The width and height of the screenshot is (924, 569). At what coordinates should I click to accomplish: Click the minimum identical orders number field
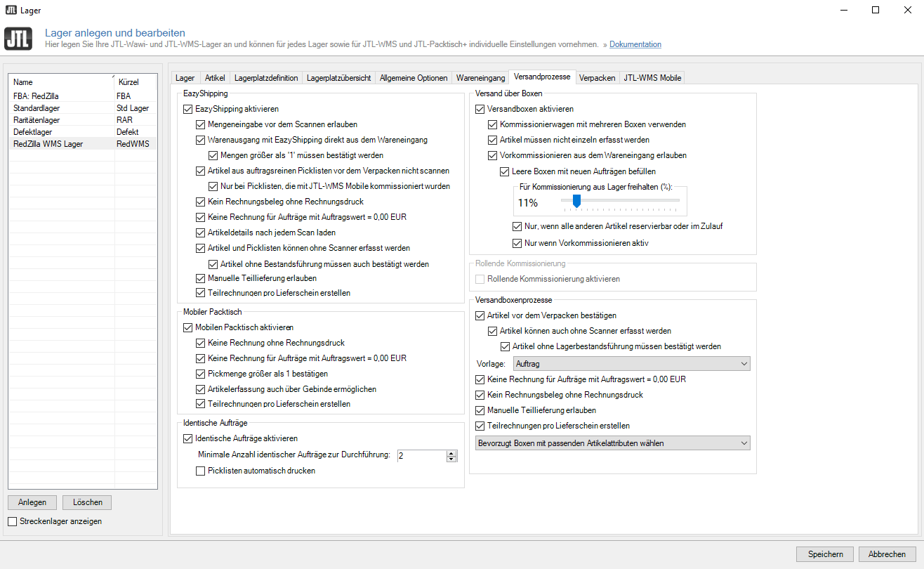[421, 456]
